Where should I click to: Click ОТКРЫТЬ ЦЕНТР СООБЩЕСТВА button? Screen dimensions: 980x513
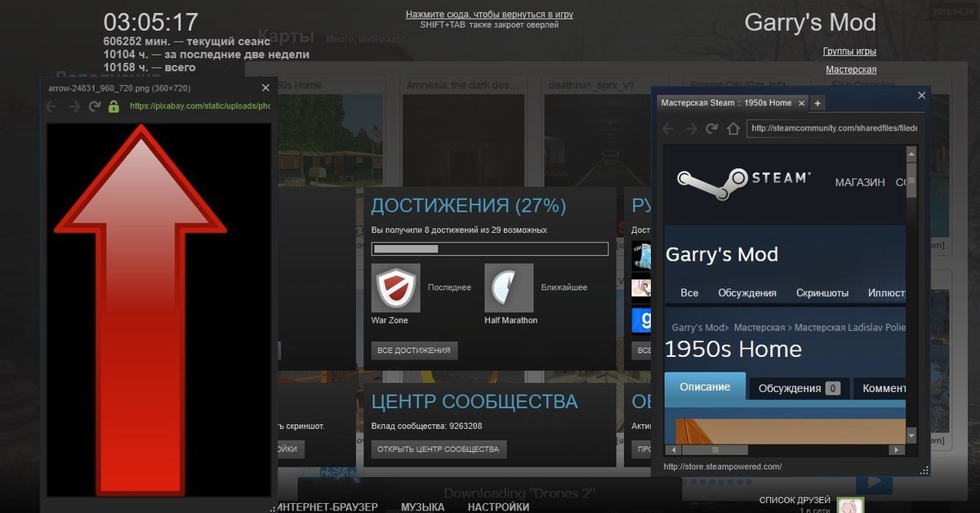[x=439, y=449]
